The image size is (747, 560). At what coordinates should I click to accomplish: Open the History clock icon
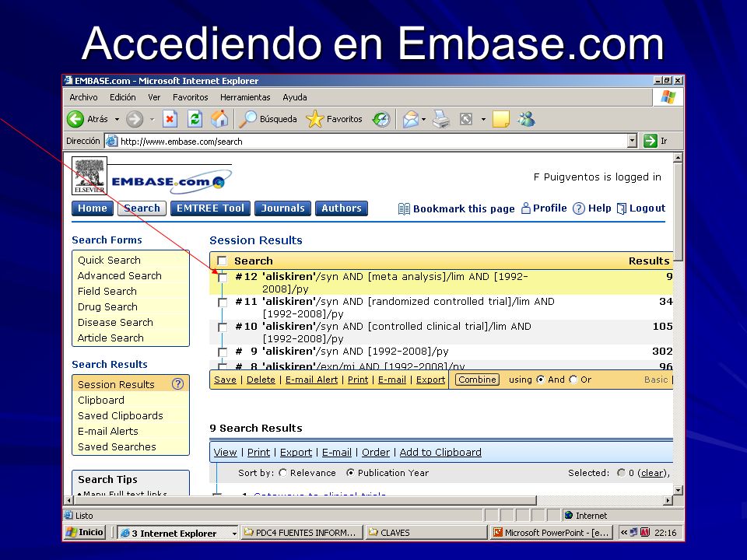[381, 119]
